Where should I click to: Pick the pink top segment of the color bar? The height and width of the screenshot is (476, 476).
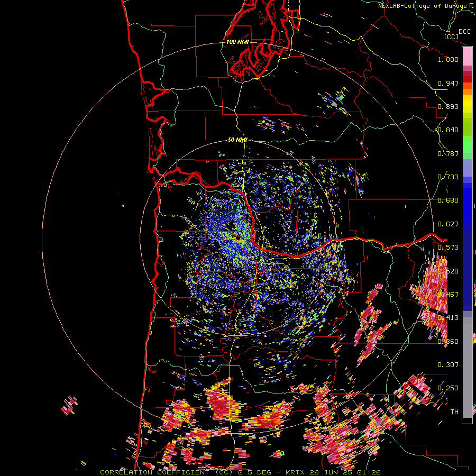click(467, 57)
